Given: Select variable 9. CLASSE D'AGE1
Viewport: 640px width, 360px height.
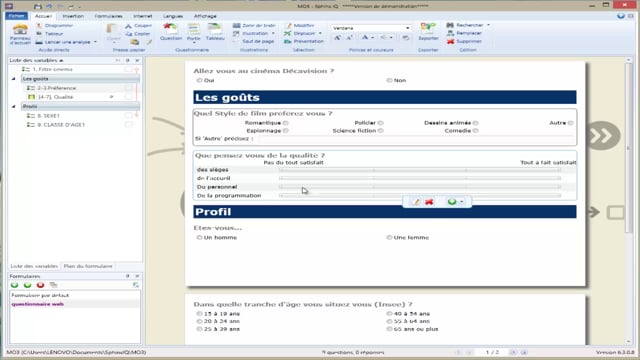Looking at the screenshot, I should [61, 125].
